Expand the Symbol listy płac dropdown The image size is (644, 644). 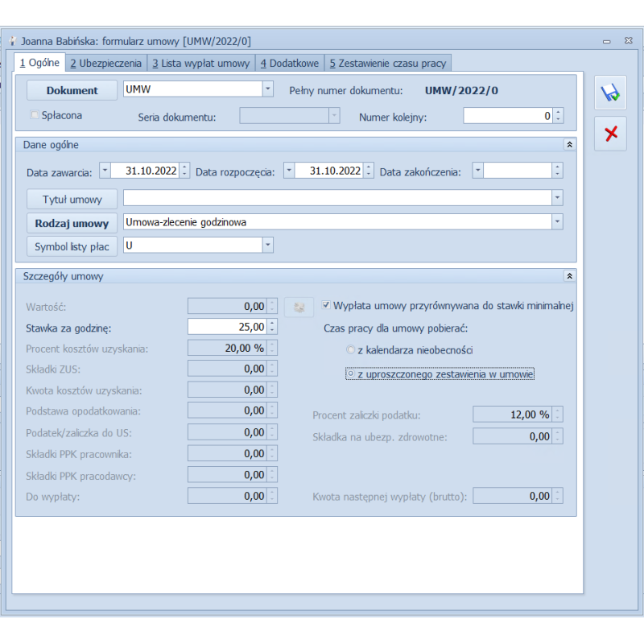[x=267, y=245]
